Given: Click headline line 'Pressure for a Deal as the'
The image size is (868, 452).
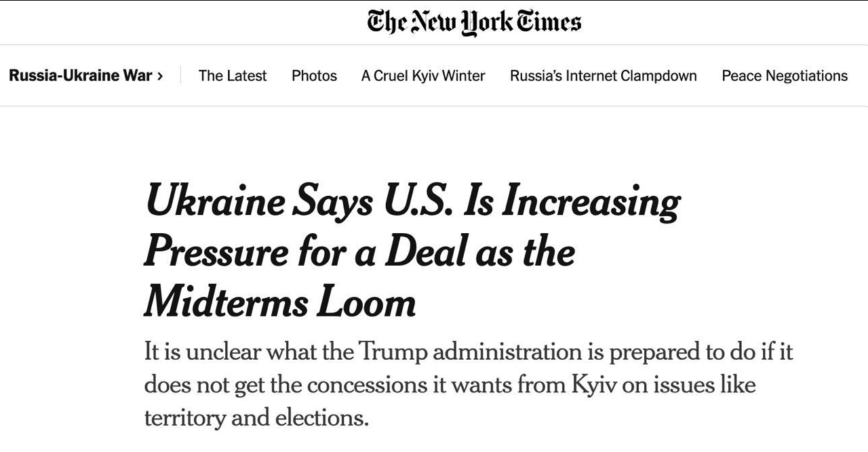Looking at the screenshot, I should pyautogui.click(x=359, y=252).
